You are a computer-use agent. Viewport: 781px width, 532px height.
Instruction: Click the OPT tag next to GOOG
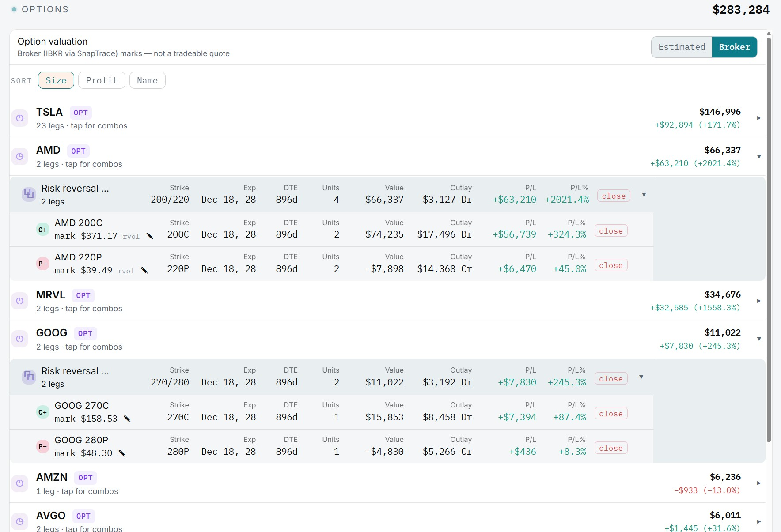85,333
